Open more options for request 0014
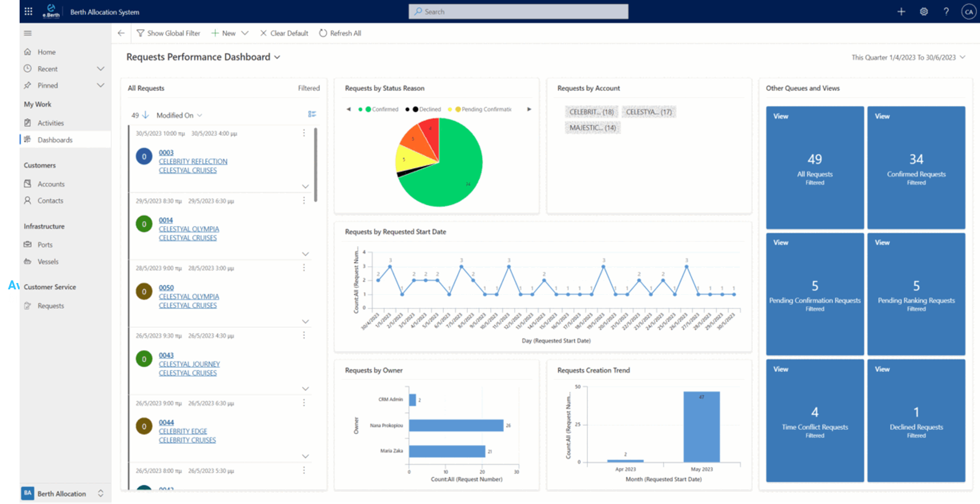 [304, 200]
